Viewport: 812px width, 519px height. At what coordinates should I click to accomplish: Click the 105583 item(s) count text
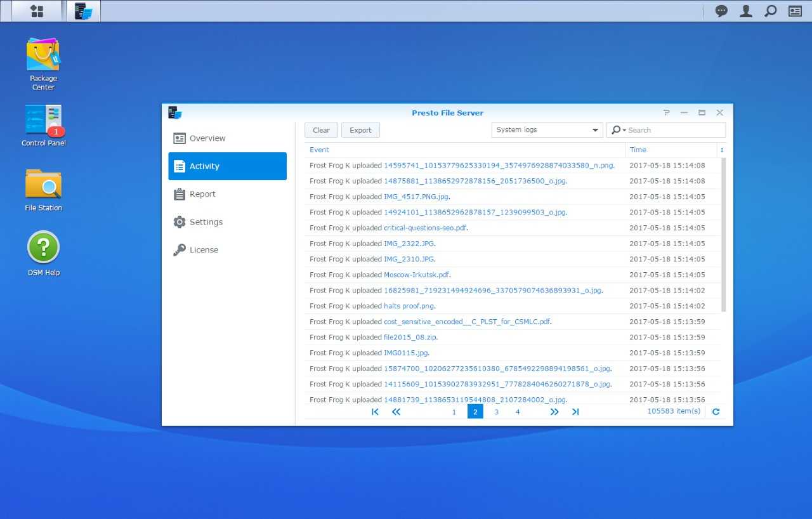[674, 411]
